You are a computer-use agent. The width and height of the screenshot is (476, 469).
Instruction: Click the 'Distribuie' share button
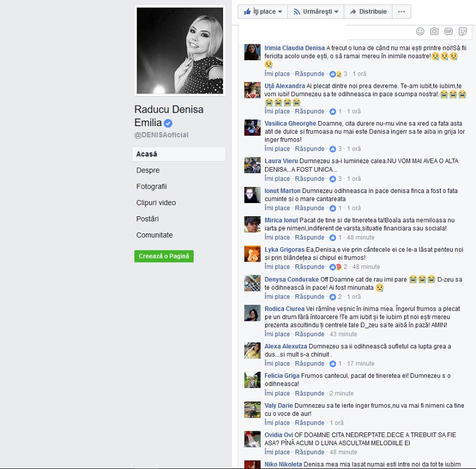(368, 12)
